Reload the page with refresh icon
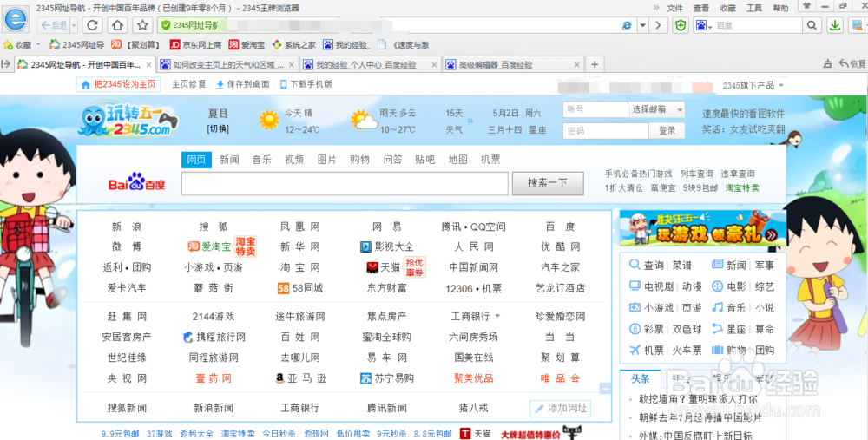The width and height of the screenshot is (868, 440). click(93, 25)
